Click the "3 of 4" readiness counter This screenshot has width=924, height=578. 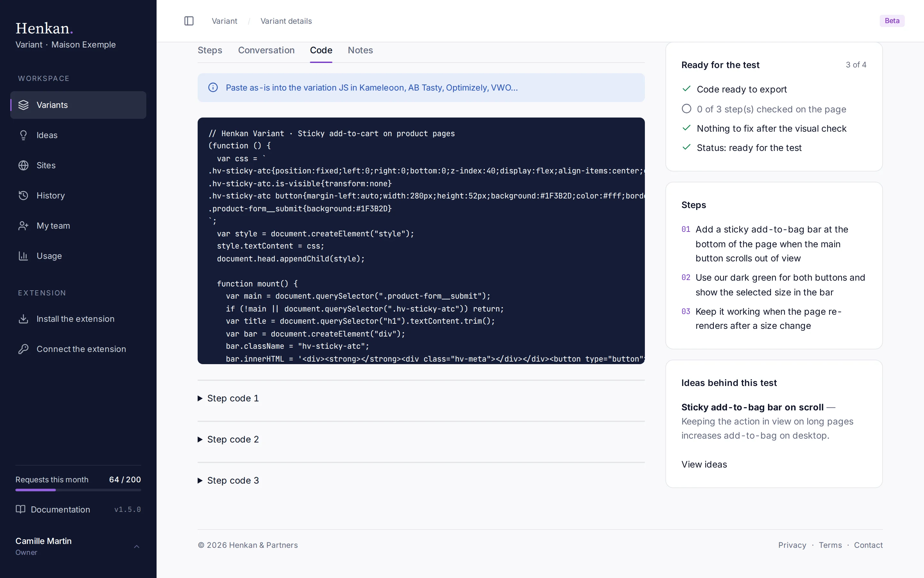click(856, 65)
